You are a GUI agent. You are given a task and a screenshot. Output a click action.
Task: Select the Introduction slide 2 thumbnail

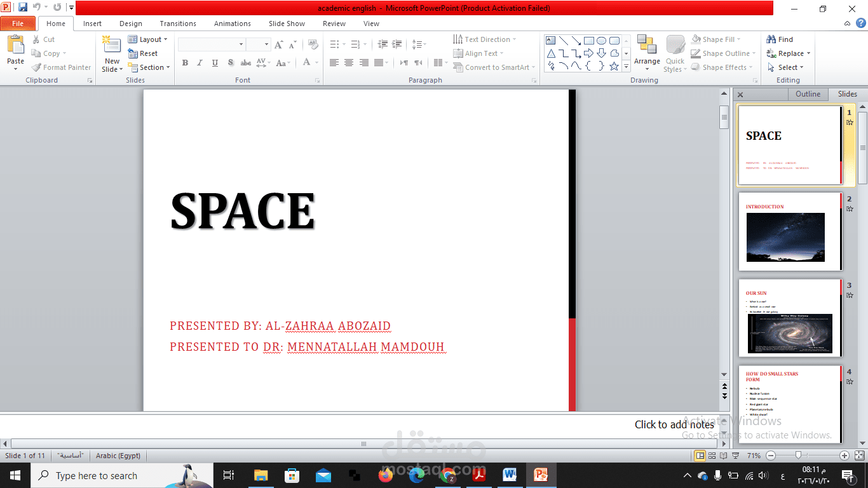click(x=790, y=231)
